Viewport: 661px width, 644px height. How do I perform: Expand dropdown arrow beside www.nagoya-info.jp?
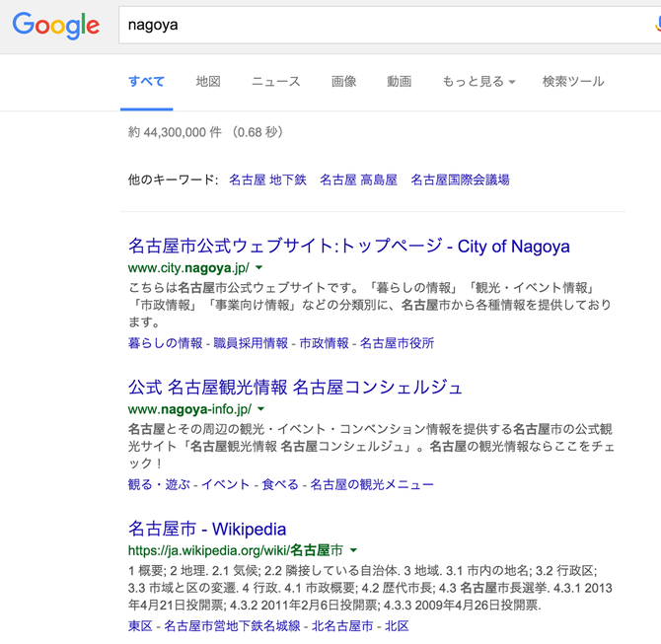[x=260, y=409]
